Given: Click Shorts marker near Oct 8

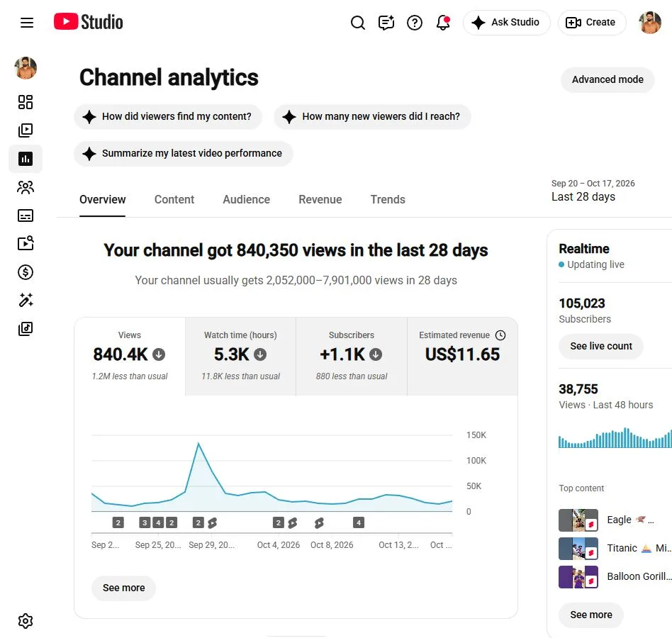Looking at the screenshot, I should coord(319,522).
